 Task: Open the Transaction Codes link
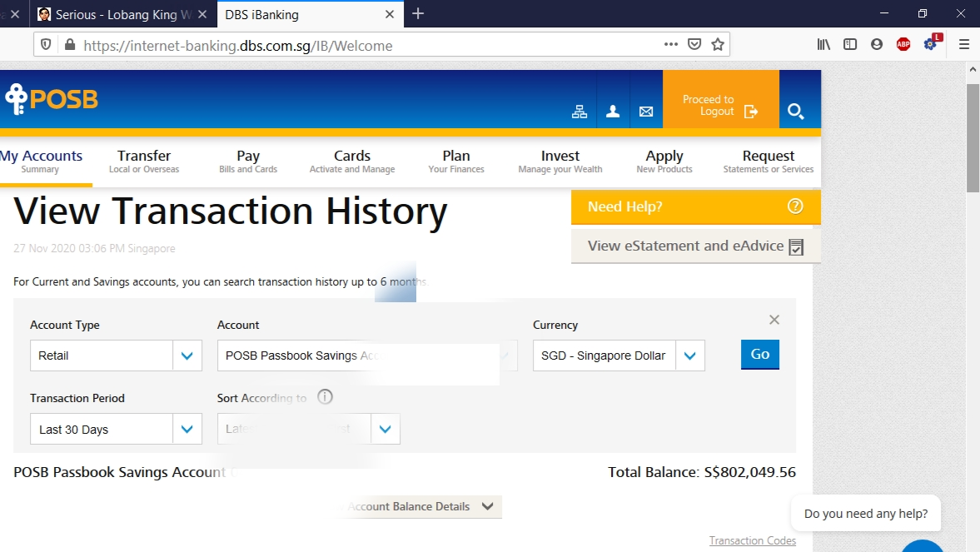pyautogui.click(x=752, y=541)
